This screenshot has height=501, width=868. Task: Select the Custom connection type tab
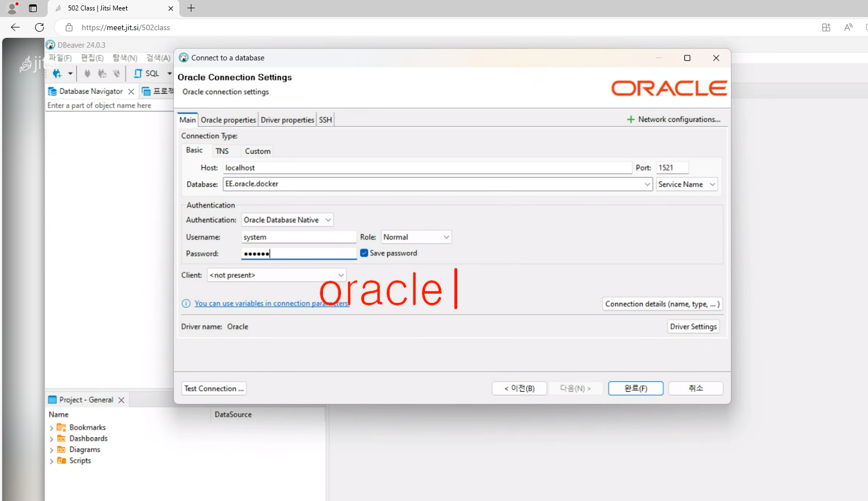258,151
